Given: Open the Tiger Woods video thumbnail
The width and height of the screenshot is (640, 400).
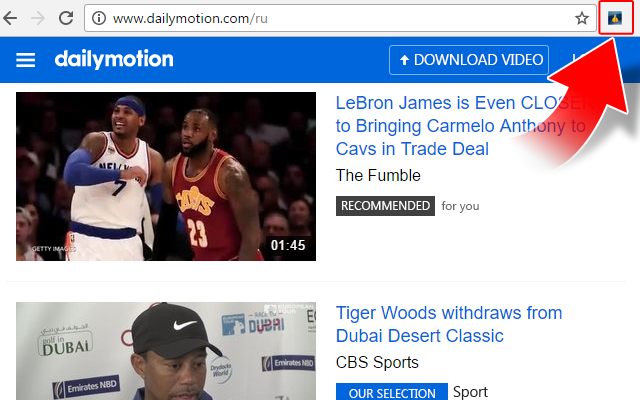Looking at the screenshot, I should 166,351.
